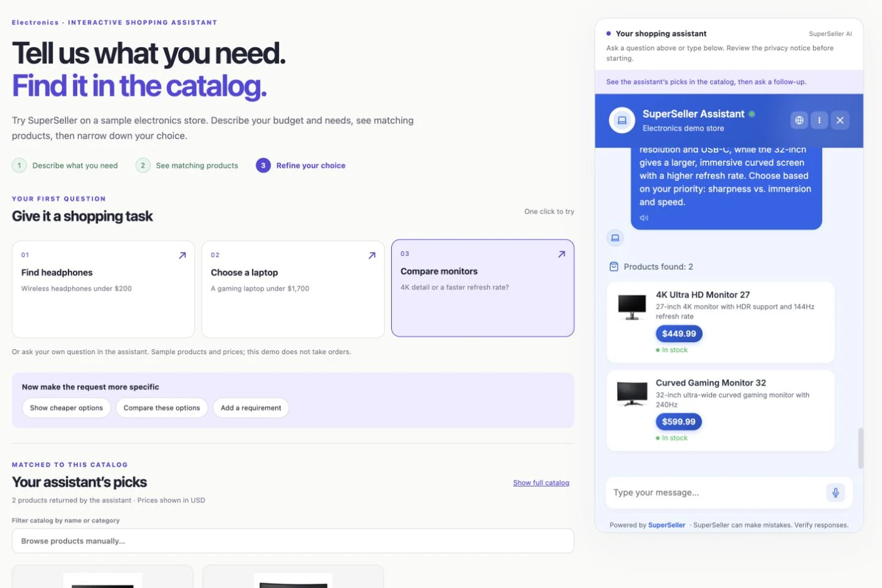Select step 1 Describe what you need
Viewport: 882px width, 588px height.
[x=65, y=165]
